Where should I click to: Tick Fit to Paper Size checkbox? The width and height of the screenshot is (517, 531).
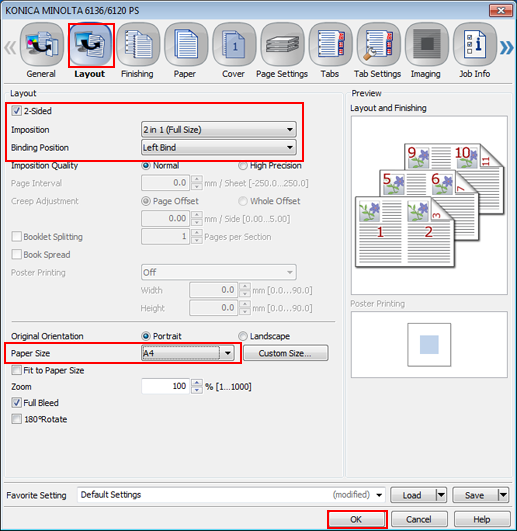point(16,370)
